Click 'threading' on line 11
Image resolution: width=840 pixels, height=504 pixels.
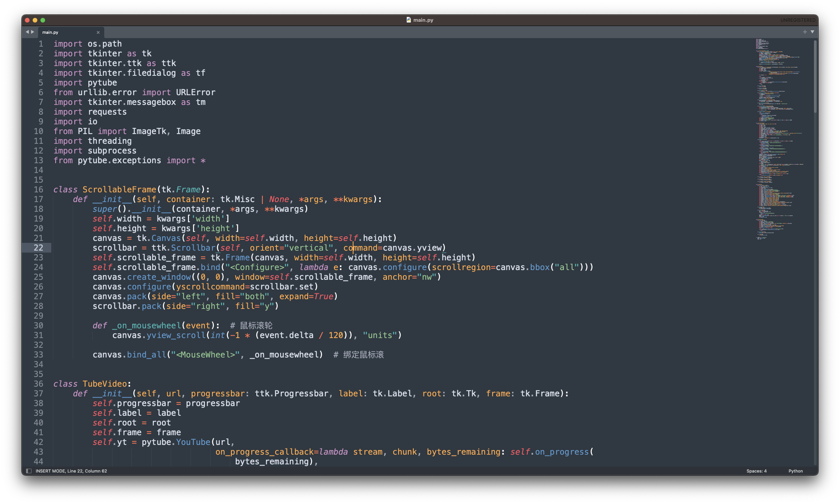tap(110, 141)
